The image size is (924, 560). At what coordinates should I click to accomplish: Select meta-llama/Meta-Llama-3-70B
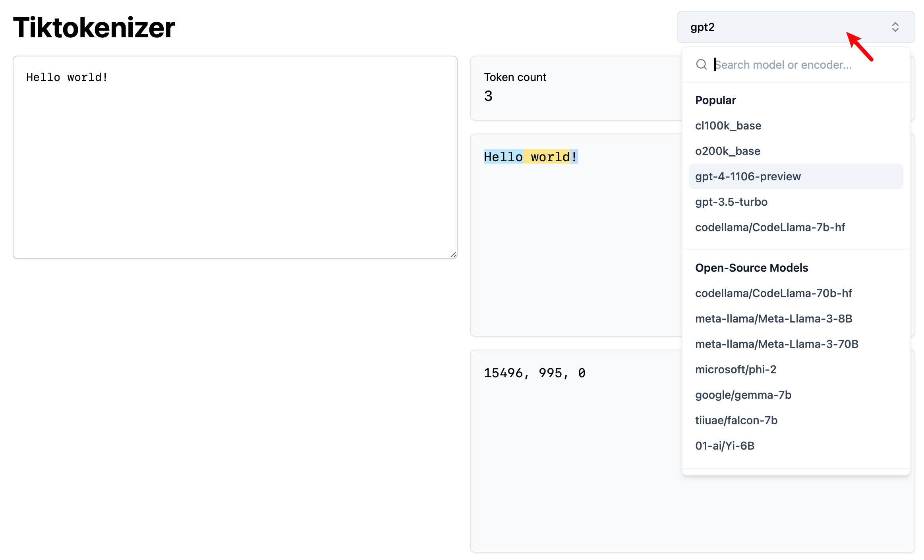point(777,344)
